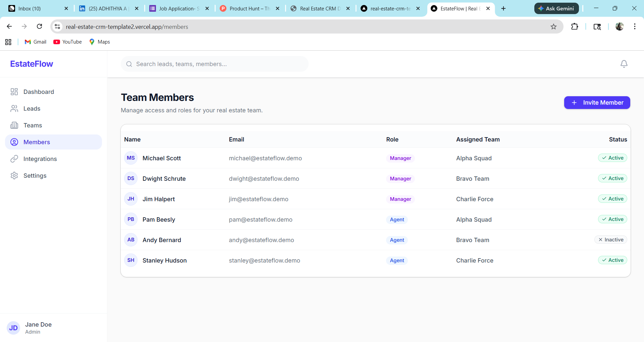This screenshot has width=644, height=342.
Task: Click the Inactive status badge for Andy Bernard
Action: point(611,239)
